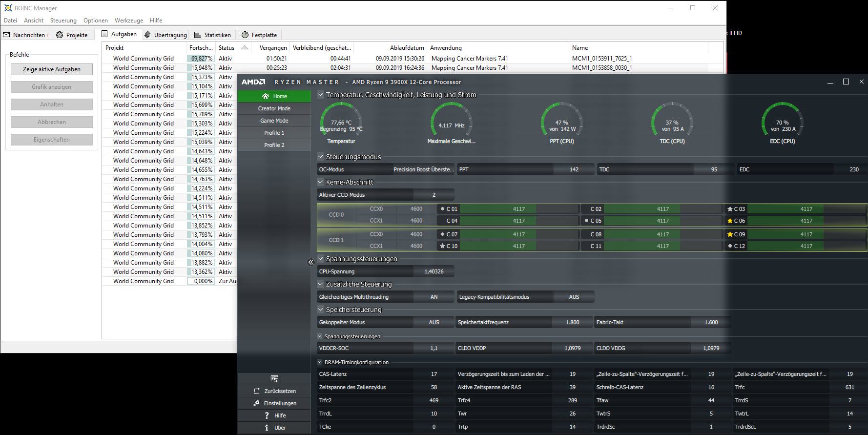Open the Optionen menu in BOINC
Image resolution: width=868 pixels, height=435 pixels.
click(x=96, y=21)
